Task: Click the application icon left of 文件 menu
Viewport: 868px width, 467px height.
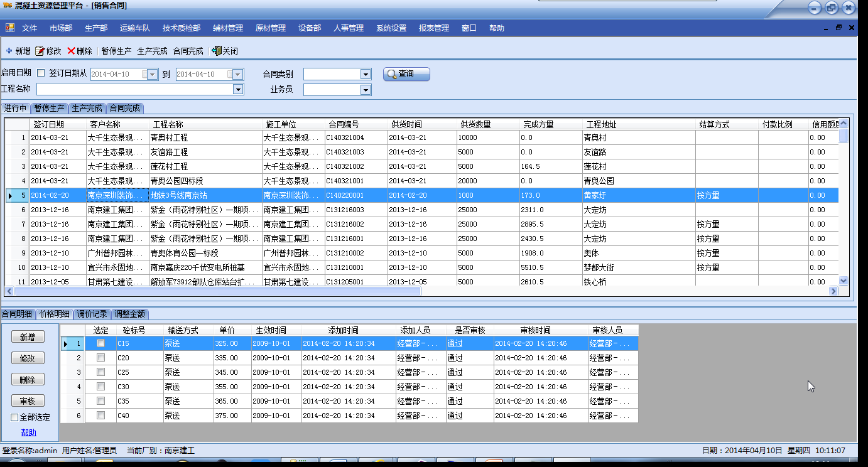Action: pyautogui.click(x=10, y=28)
